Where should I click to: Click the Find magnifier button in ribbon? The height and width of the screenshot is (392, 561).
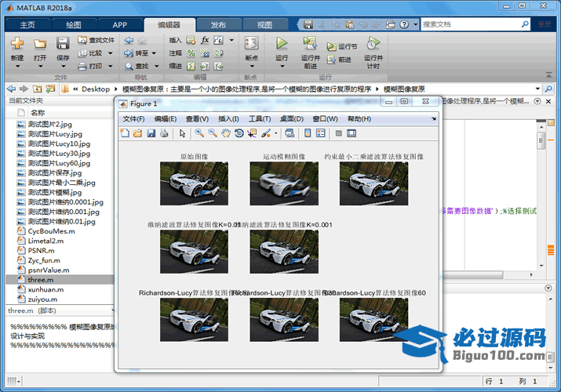pos(137,66)
